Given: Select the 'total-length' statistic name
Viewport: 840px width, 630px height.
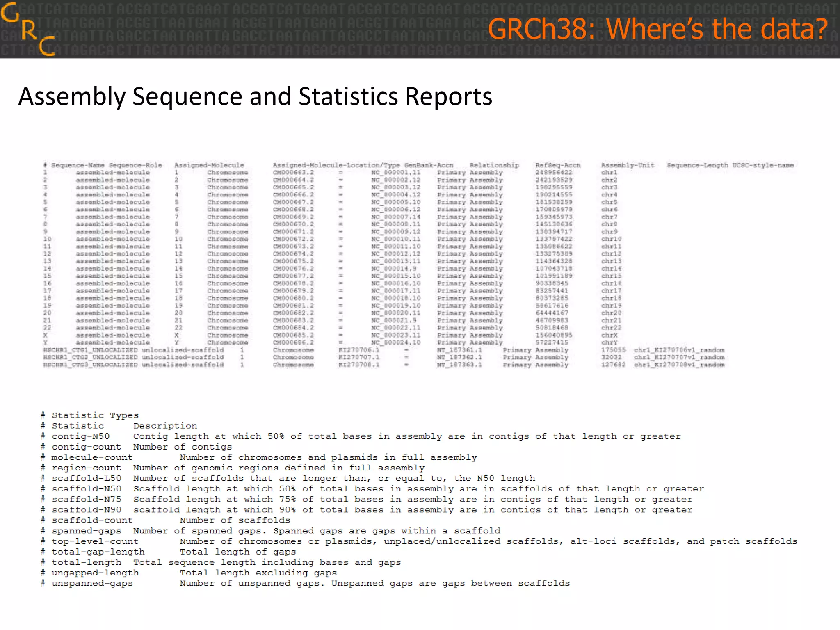Looking at the screenshot, I should coord(87,562).
